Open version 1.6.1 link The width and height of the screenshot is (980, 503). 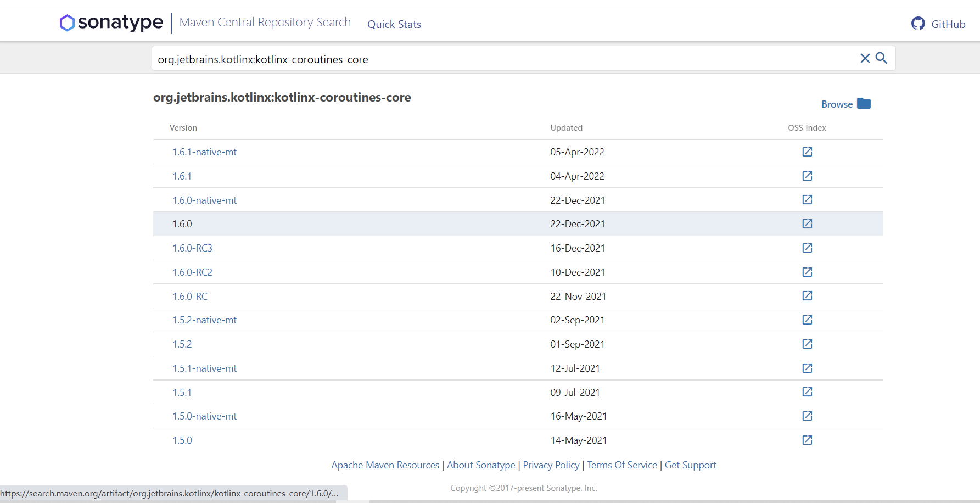coord(182,176)
